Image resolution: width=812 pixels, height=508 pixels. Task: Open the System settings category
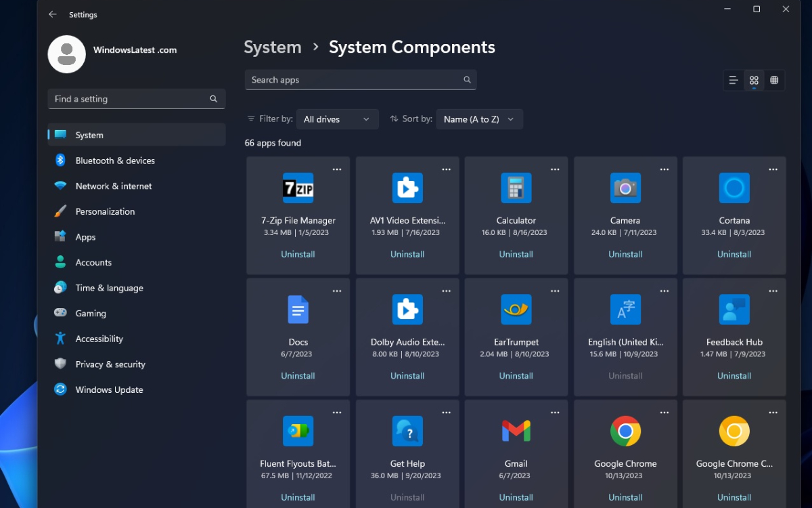(137, 135)
